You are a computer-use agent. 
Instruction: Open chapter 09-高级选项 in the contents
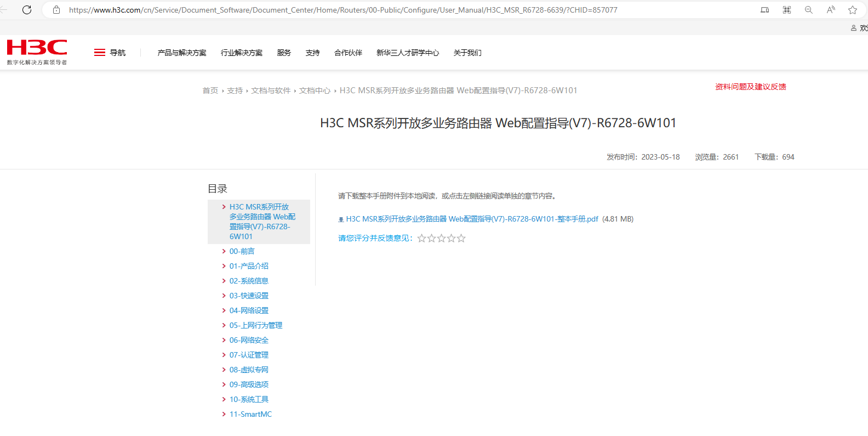pyautogui.click(x=249, y=384)
